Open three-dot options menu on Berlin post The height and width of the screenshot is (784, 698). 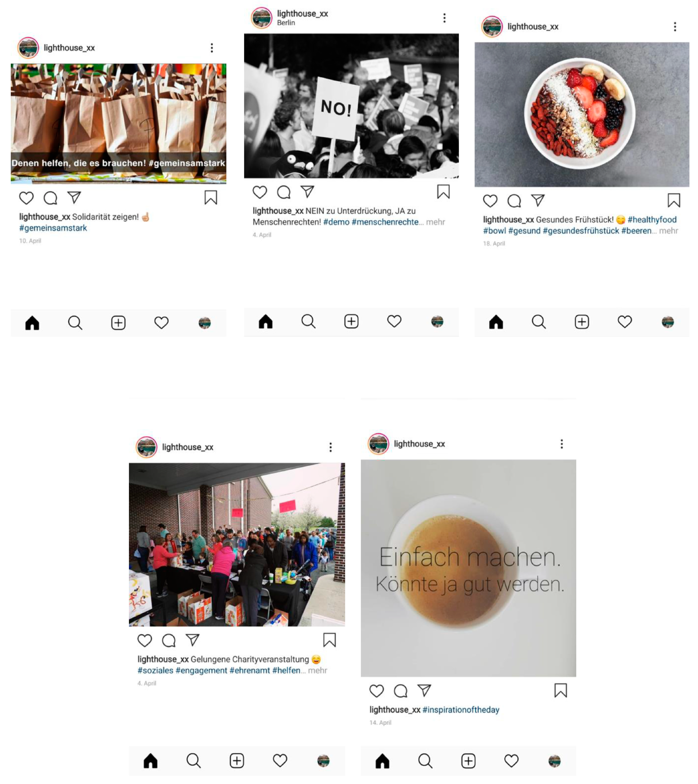(x=445, y=18)
